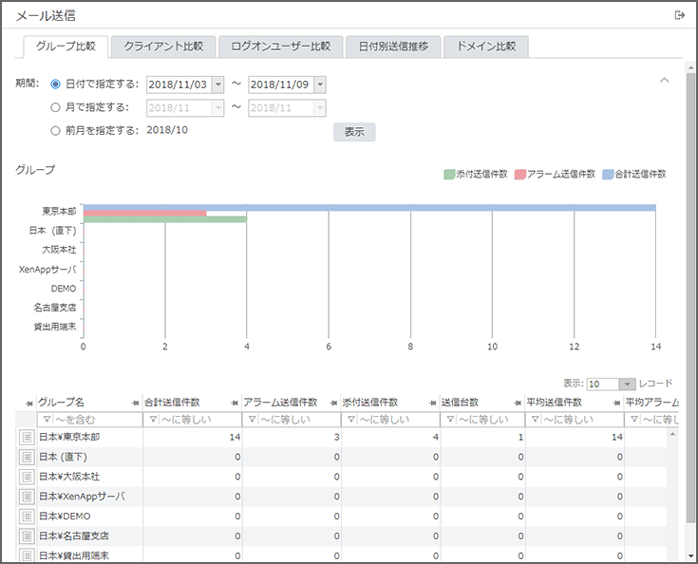
Task: Open details icon for 日本¥DEMO row
Action: click(27, 516)
